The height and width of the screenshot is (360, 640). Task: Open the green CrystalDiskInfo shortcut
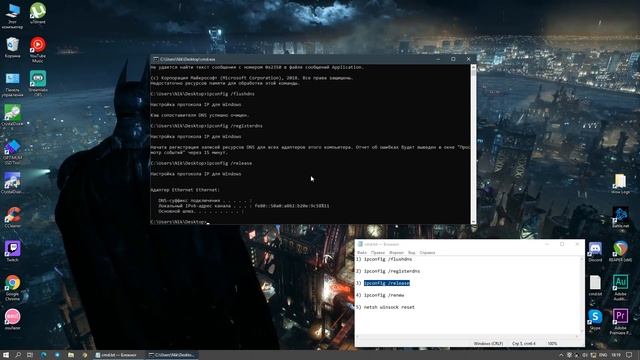pyautogui.click(x=12, y=115)
